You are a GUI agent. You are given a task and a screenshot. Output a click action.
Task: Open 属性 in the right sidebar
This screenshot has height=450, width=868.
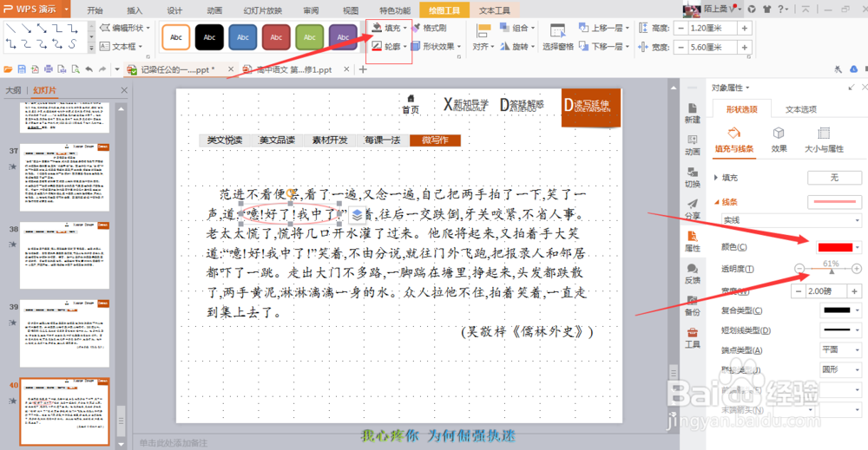pos(692,242)
